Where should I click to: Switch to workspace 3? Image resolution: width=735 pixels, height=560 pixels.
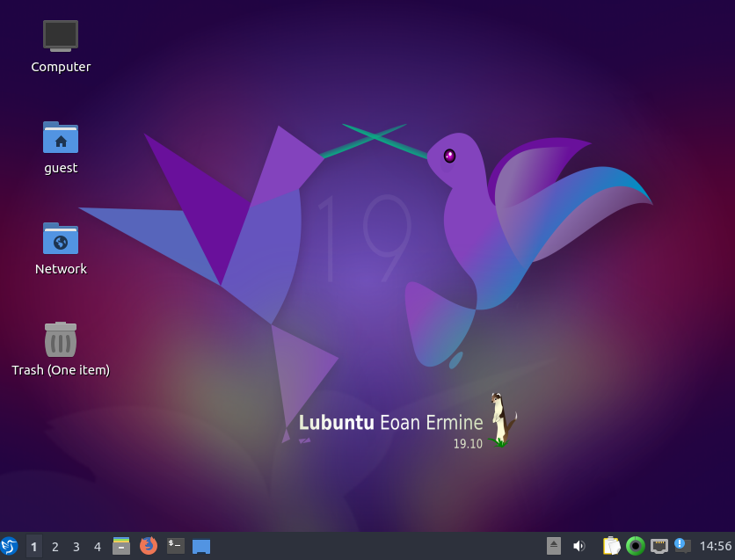[76, 547]
